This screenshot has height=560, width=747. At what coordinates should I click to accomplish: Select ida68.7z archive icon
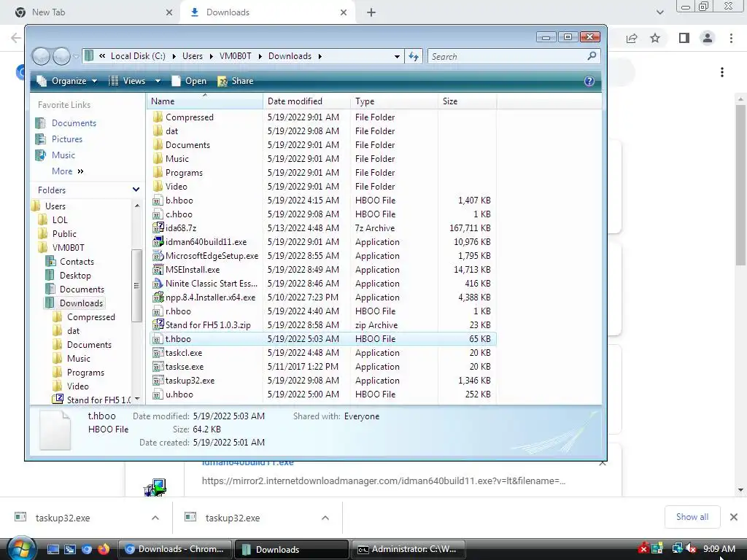click(x=158, y=228)
